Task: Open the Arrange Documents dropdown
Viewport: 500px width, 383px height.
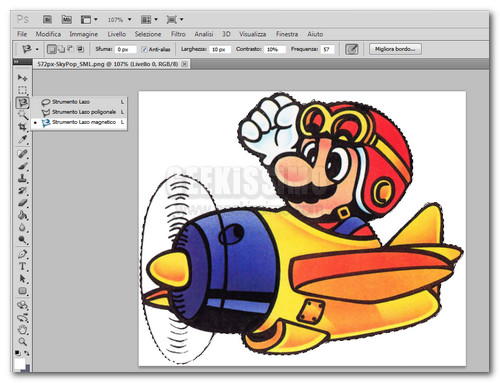Action: (149, 20)
